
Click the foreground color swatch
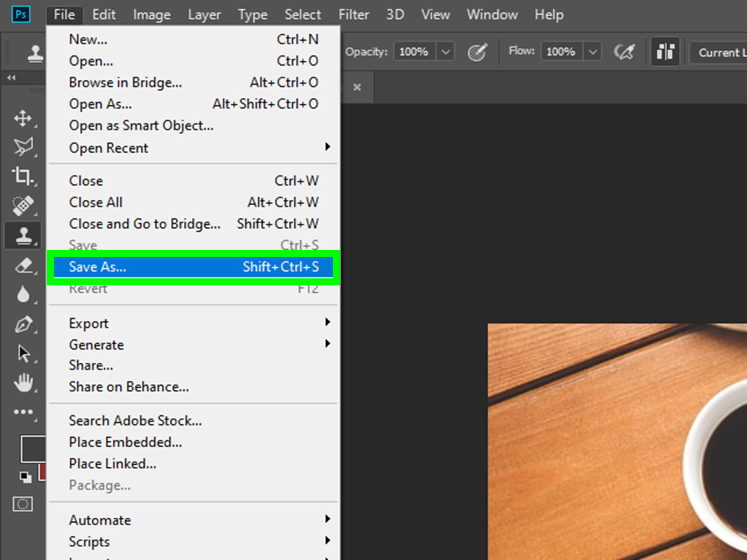32,448
